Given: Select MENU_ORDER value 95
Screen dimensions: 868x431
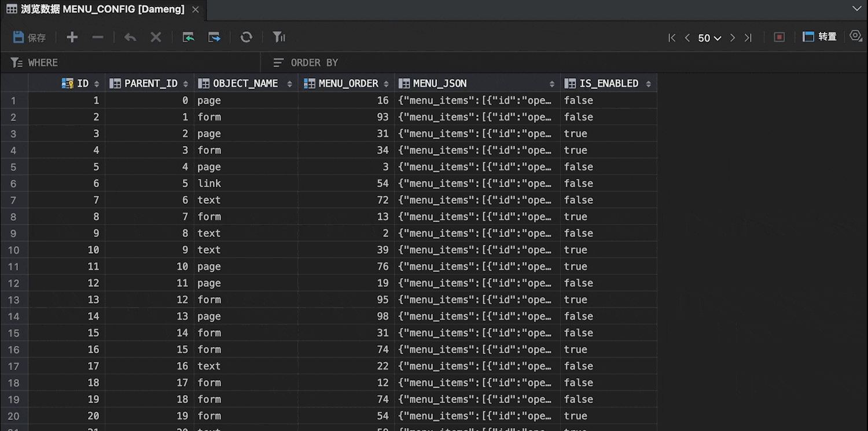Looking at the screenshot, I should [x=347, y=299].
